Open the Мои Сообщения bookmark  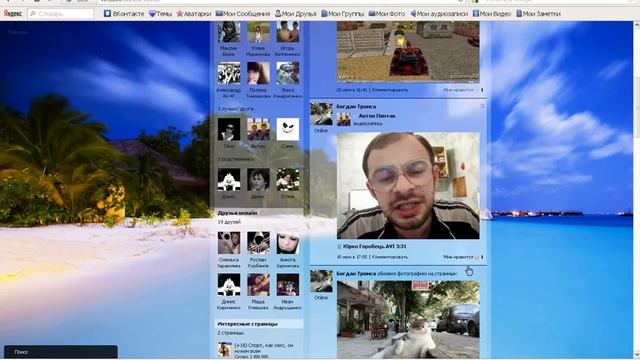coord(243,13)
